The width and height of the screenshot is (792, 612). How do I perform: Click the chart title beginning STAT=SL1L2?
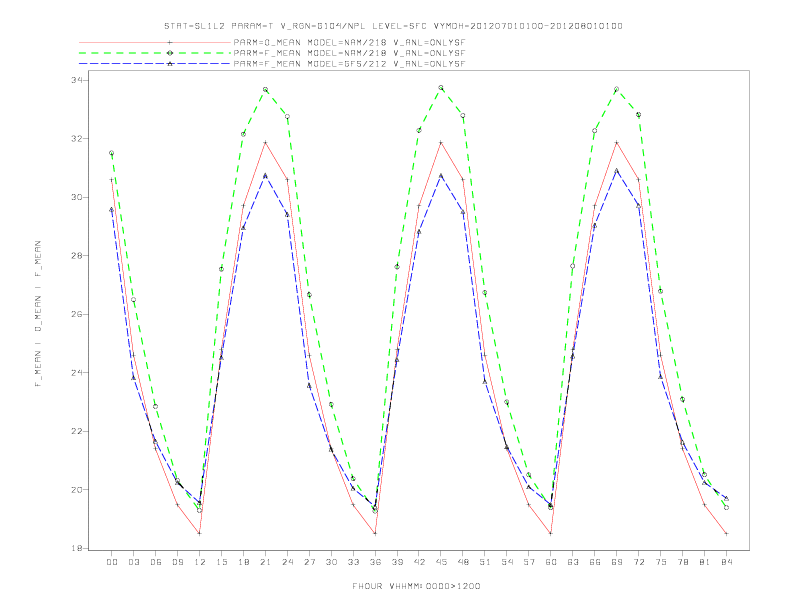click(393, 26)
